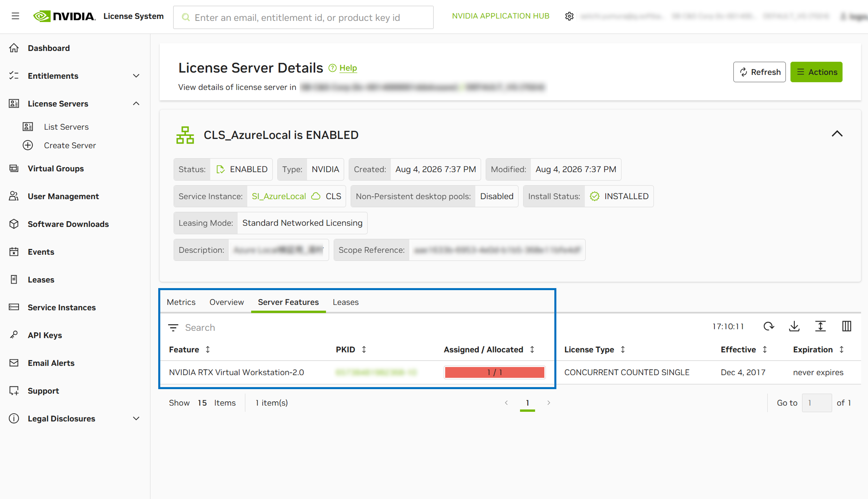Click the List Servers icon
This screenshot has height=499, width=868.
pyautogui.click(x=28, y=127)
